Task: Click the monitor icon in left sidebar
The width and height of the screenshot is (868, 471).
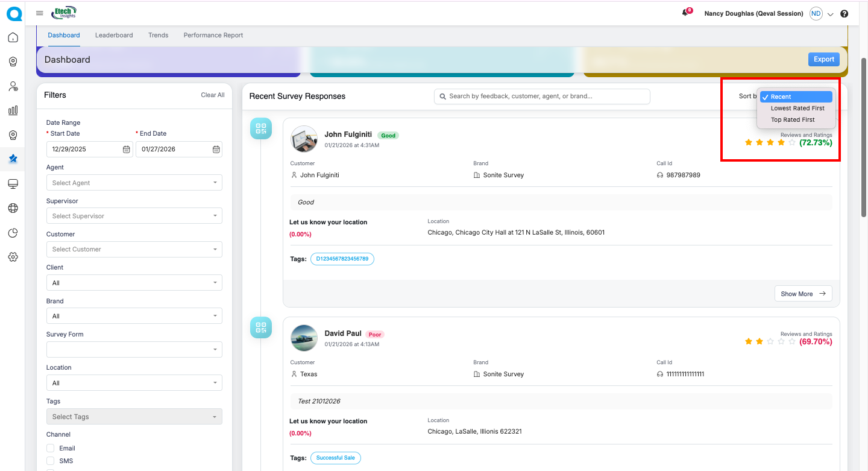Action: [x=13, y=183]
